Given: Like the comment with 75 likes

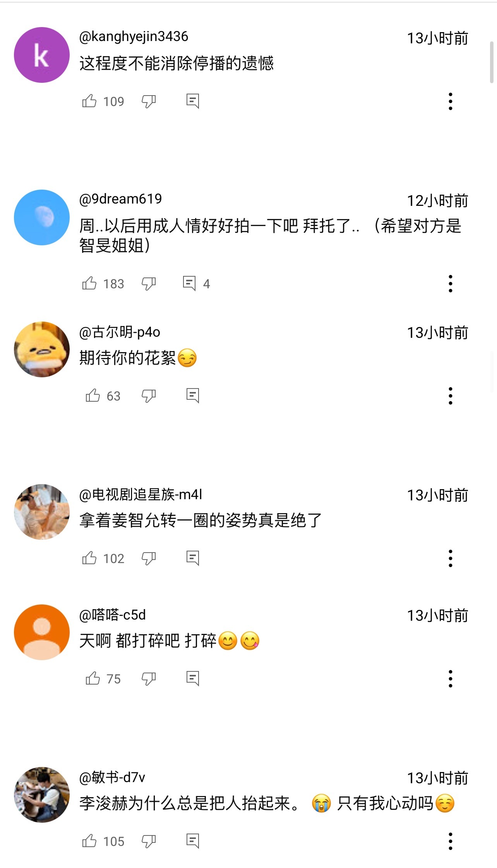Looking at the screenshot, I should (93, 678).
